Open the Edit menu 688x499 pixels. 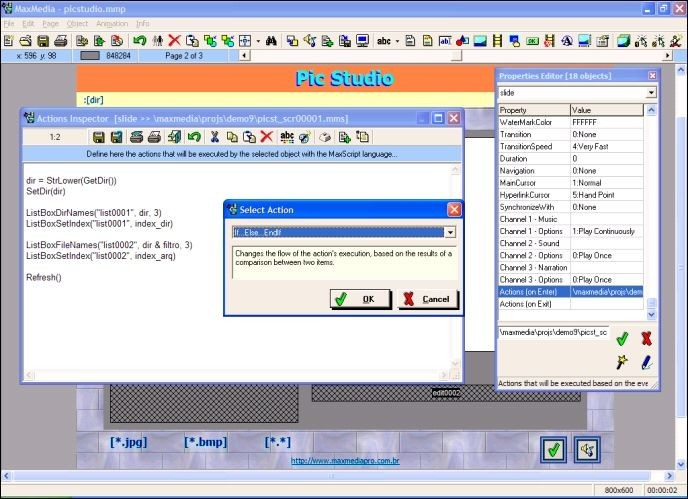(x=28, y=24)
